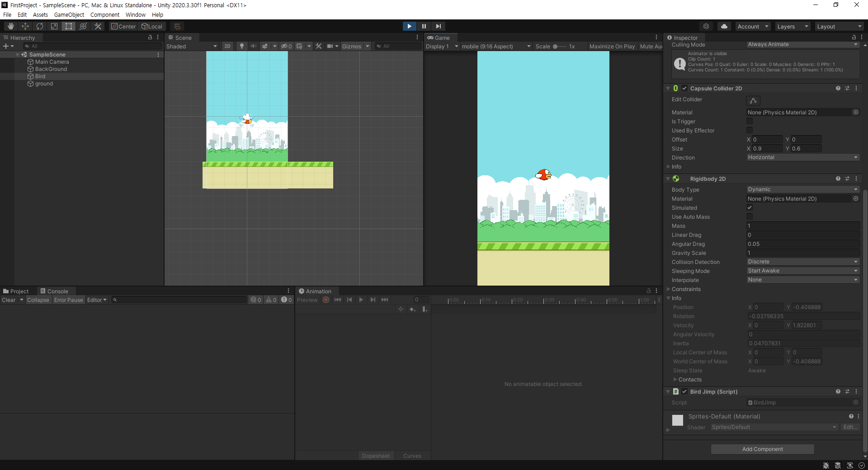This screenshot has width=868, height=470.
Task: Pick Capsule Collider material target
Action: point(856,112)
